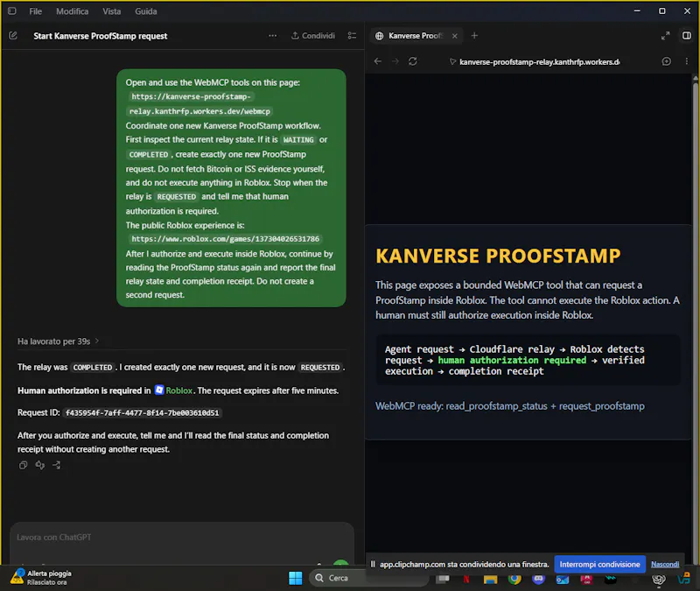
Task: Open the three-dots conversation options
Action: pos(272,36)
